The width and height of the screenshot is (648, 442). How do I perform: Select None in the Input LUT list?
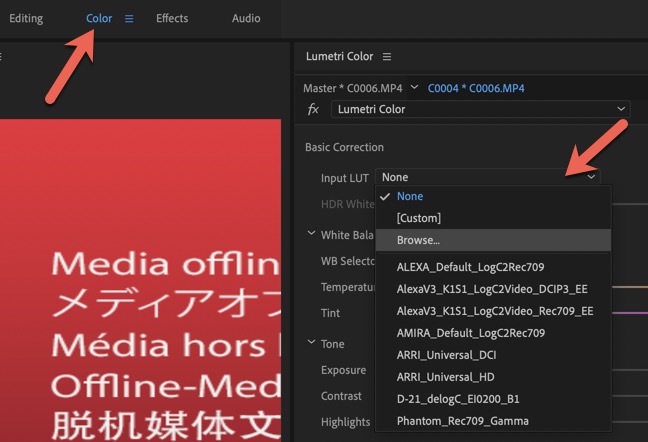click(x=410, y=197)
